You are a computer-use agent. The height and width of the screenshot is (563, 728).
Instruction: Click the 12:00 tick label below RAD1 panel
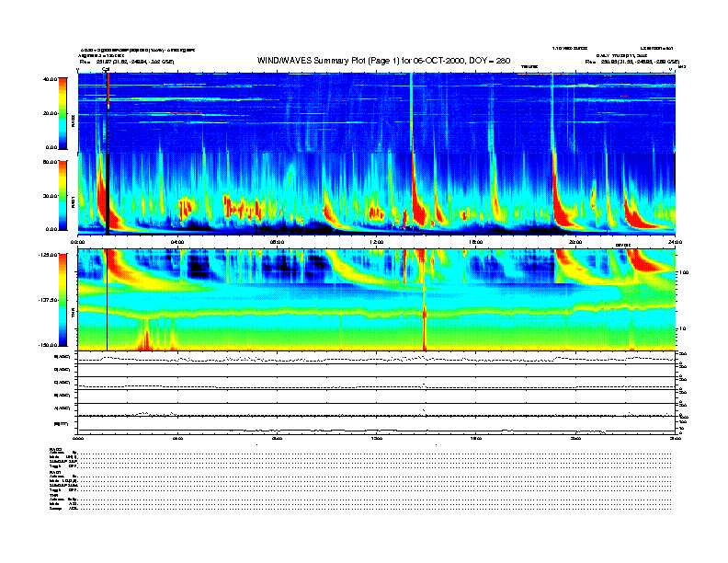coord(377,242)
